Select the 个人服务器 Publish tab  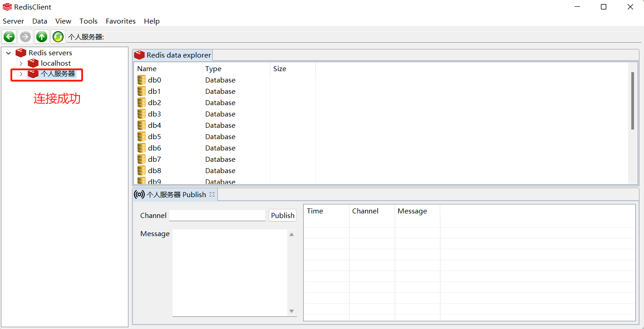point(176,195)
